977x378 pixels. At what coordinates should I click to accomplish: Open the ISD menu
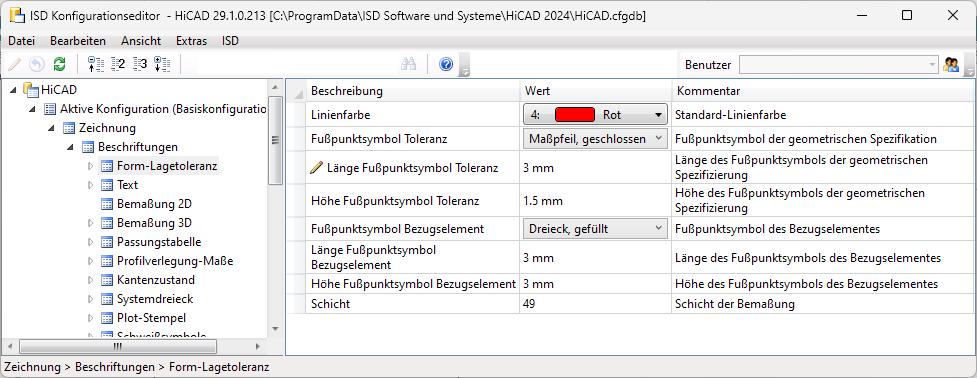pyautogui.click(x=231, y=41)
